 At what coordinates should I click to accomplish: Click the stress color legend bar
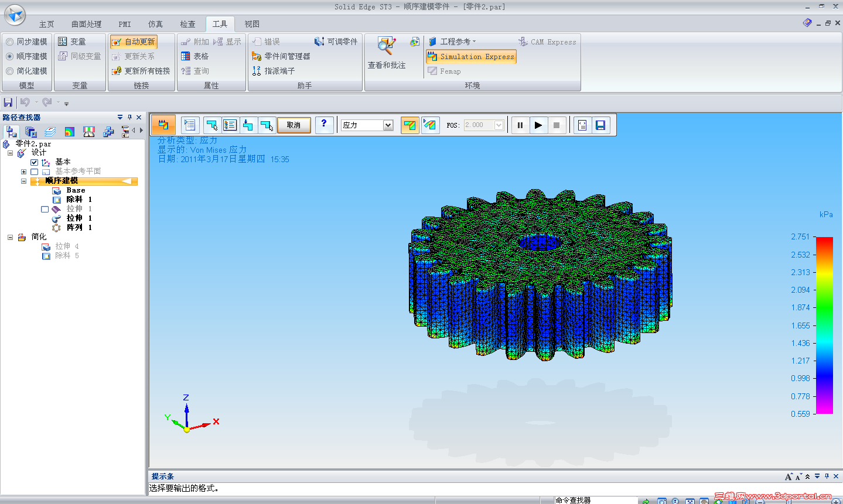(x=824, y=325)
